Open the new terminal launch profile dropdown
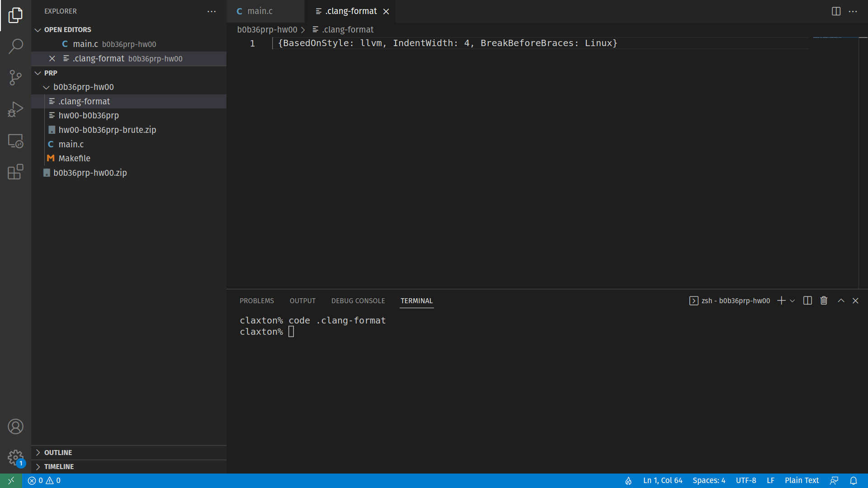The image size is (868, 488). tap(793, 301)
